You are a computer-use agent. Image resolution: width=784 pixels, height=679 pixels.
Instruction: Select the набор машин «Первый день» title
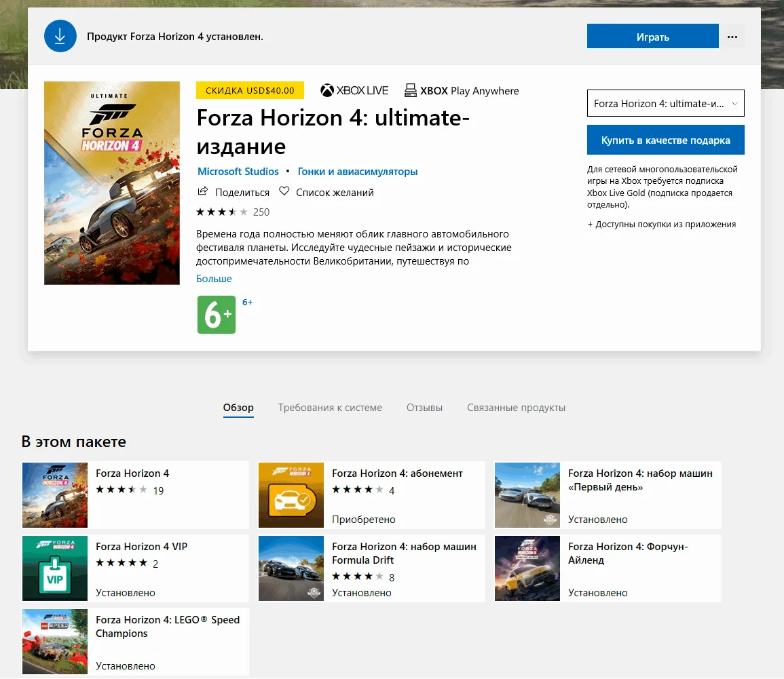pyautogui.click(x=641, y=480)
